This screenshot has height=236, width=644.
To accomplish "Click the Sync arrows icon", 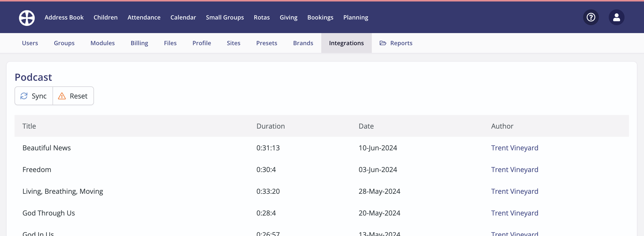I will point(24,96).
